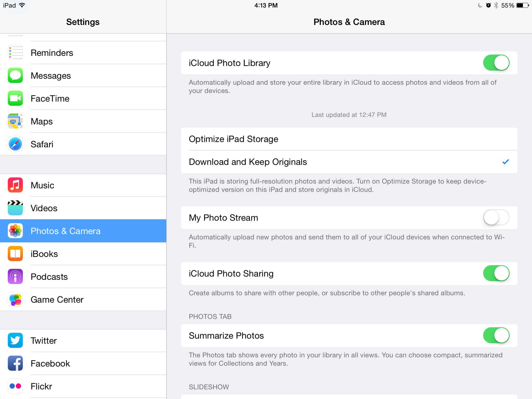Tap the battery indicator in status bar

pos(523,5)
